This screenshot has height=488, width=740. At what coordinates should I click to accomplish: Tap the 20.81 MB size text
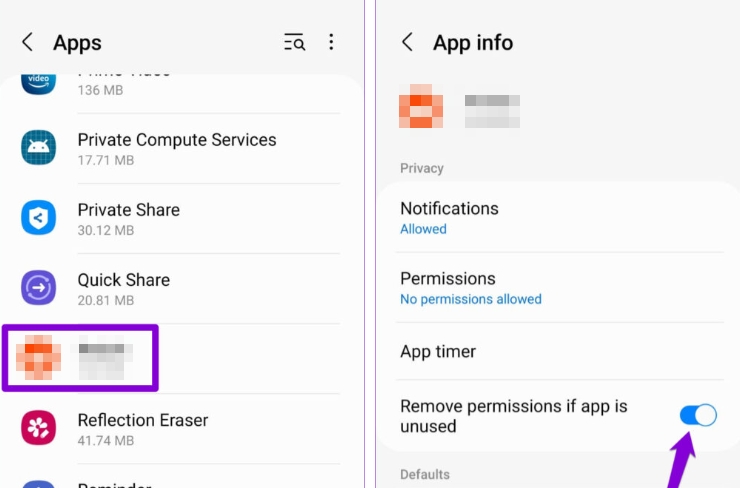[x=106, y=300]
